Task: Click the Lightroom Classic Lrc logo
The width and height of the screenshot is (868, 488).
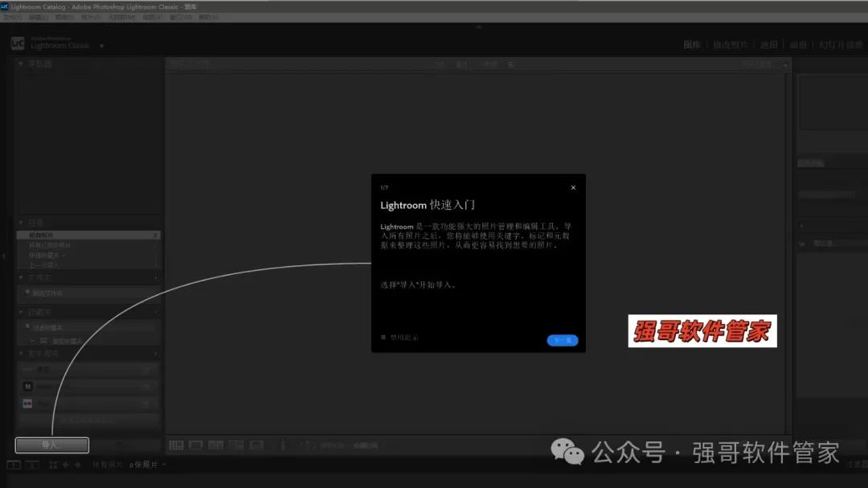Action: pyautogui.click(x=18, y=43)
